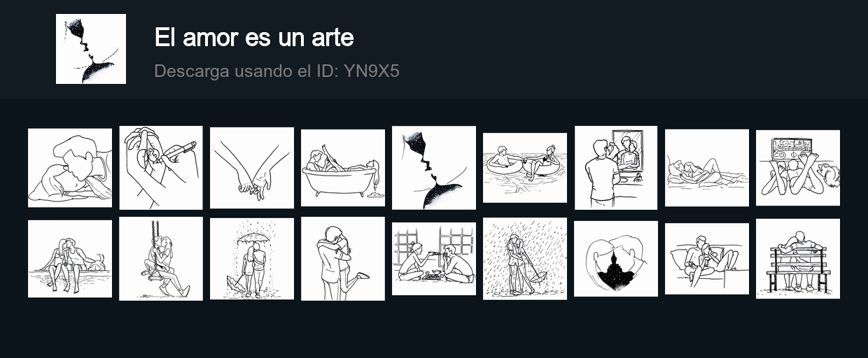868x358 pixels.
Task: Choose the couple sharing picnic meal sticker
Action: pyautogui.click(x=434, y=259)
